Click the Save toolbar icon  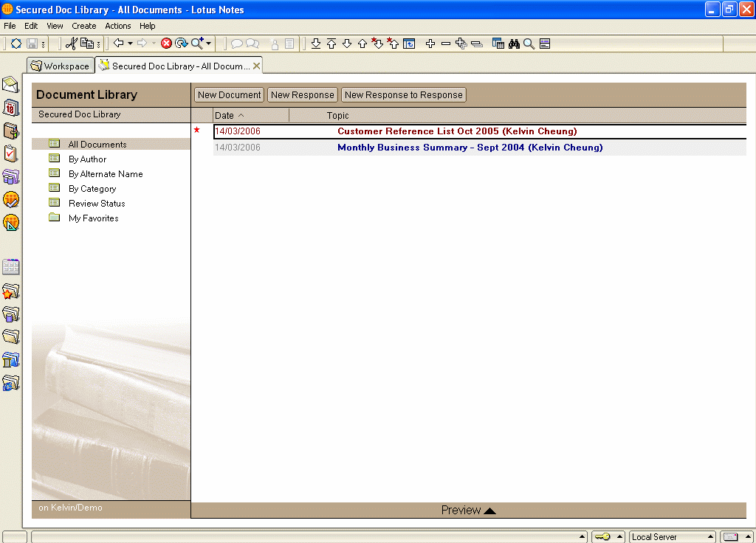[x=32, y=44]
